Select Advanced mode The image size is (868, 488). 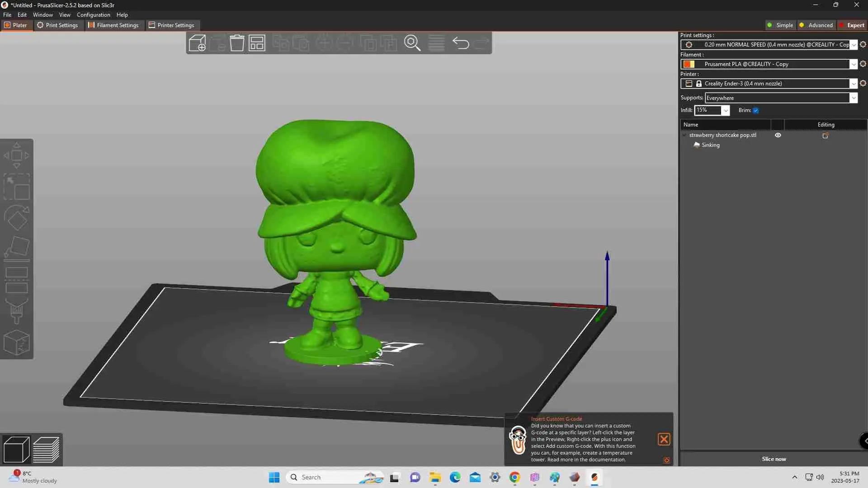click(816, 25)
